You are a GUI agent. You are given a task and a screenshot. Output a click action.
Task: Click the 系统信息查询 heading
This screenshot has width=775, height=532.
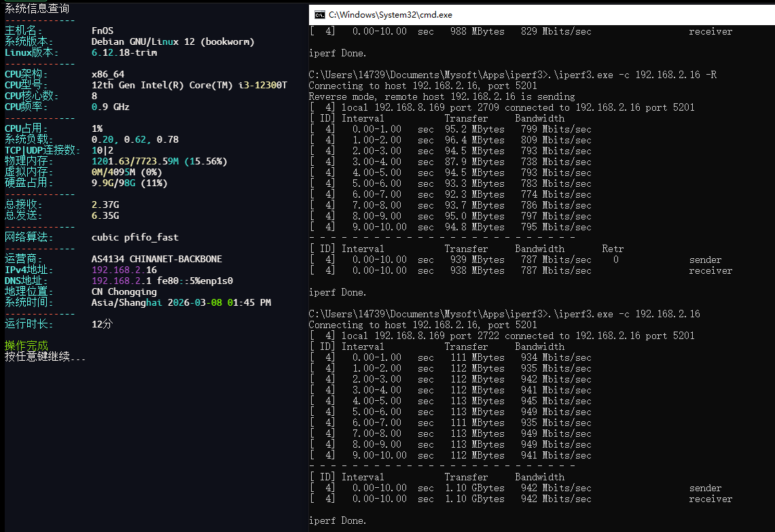click(x=37, y=9)
